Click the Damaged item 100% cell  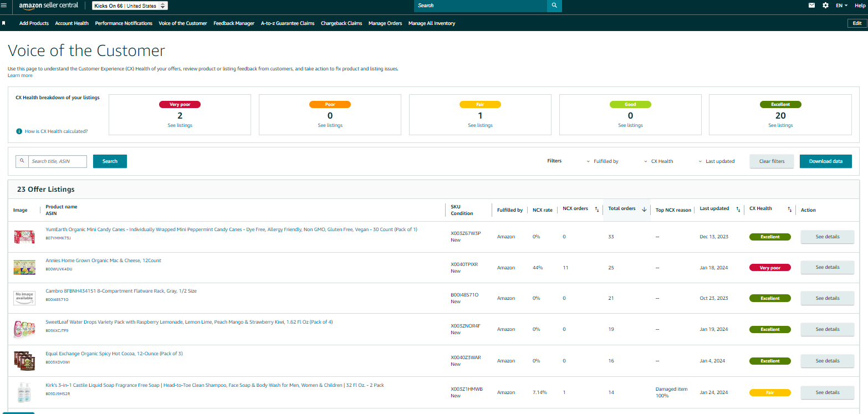tap(671, 392)
